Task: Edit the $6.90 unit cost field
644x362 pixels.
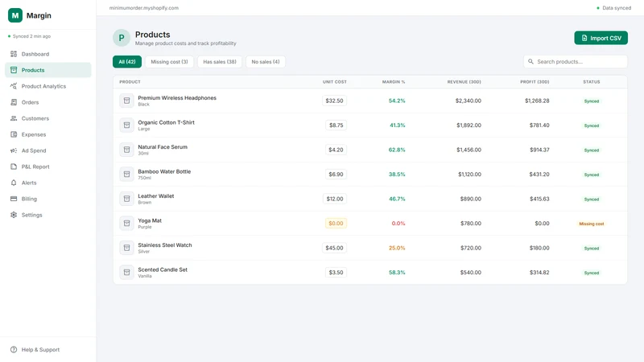Action: pos(336,174)
